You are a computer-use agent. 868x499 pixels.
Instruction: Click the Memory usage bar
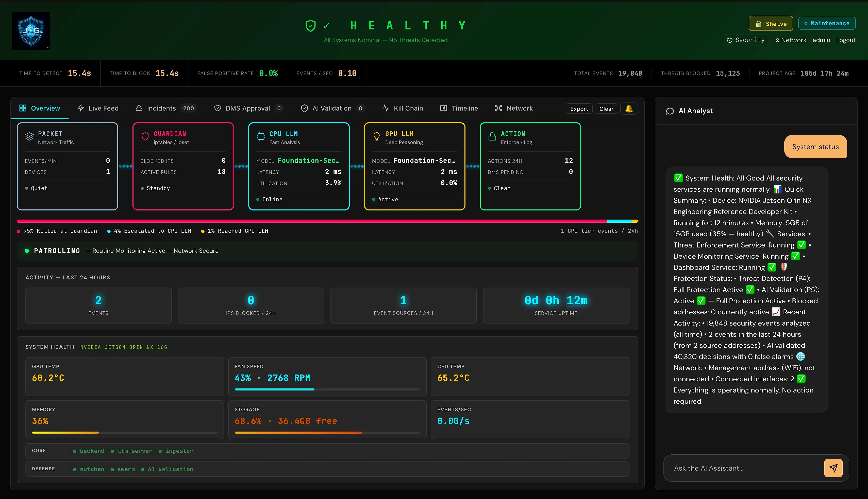pos(125,433)
